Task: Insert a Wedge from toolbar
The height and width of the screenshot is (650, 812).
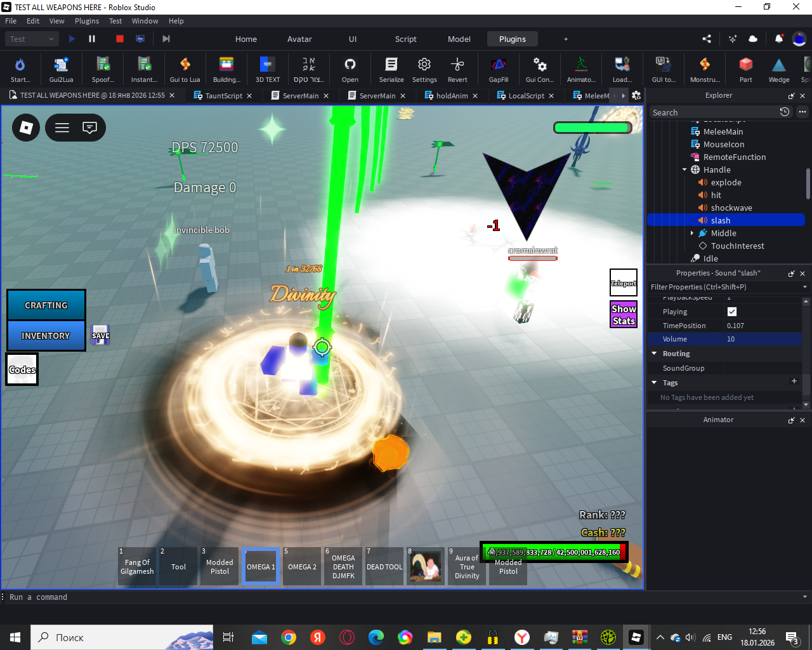Action: click(x=779, y=69)
